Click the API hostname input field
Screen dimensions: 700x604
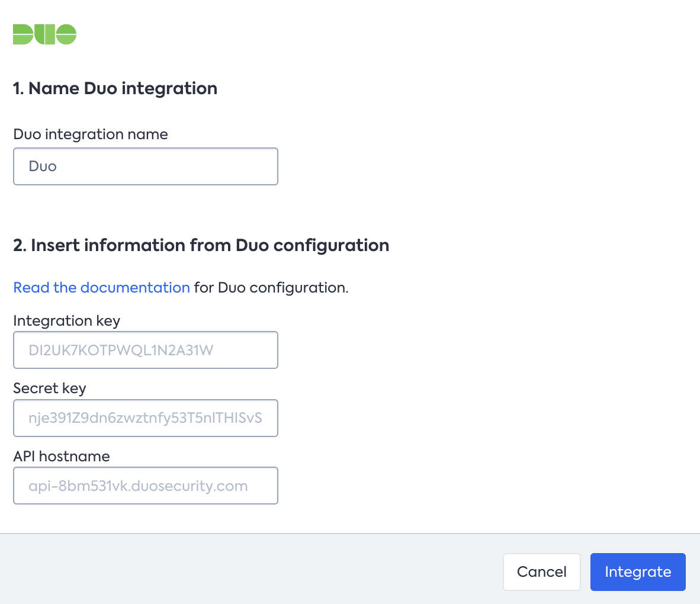coord(146,486)
